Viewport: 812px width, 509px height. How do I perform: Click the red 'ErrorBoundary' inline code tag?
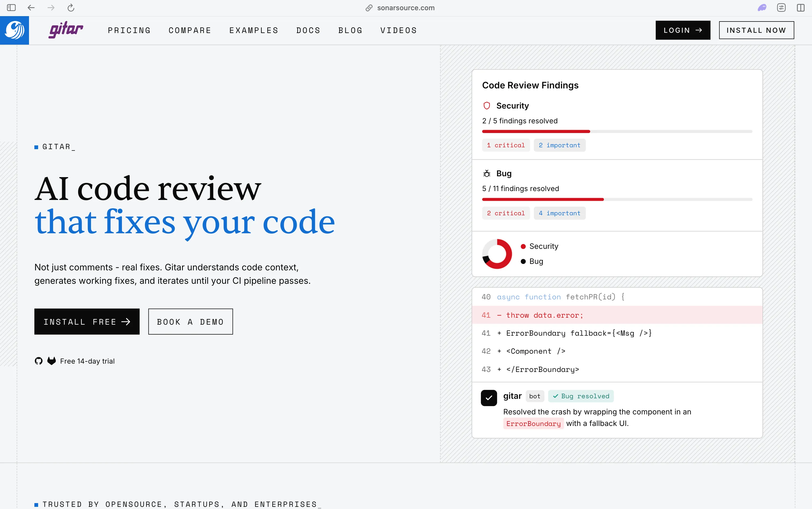534,424
